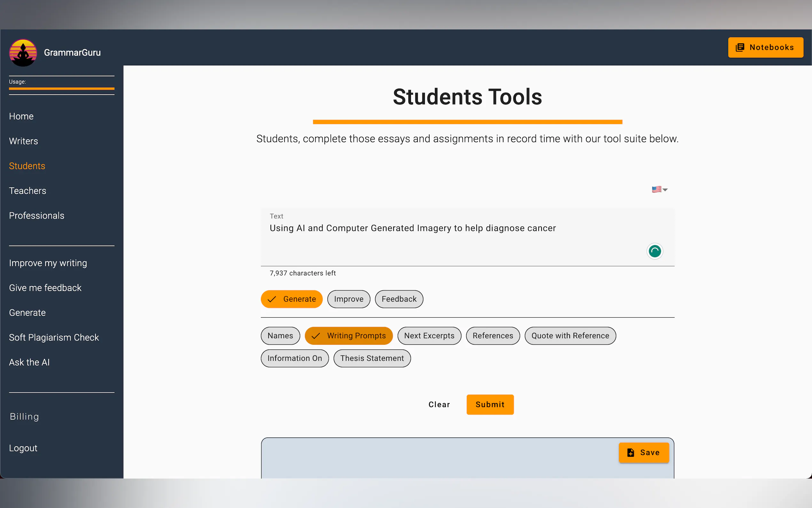Screen dimensions: 812x508
Task: Open the Billing link in the sidebar
Action: [x=24, y=417]
